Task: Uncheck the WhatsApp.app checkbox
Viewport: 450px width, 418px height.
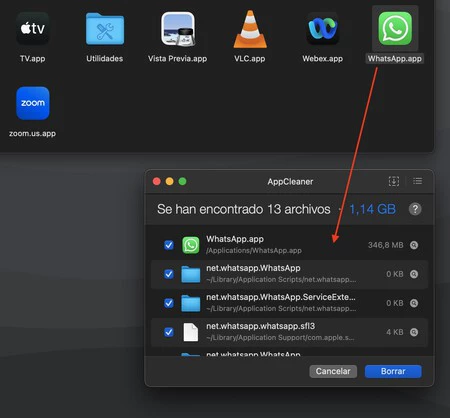Action: 169,245
